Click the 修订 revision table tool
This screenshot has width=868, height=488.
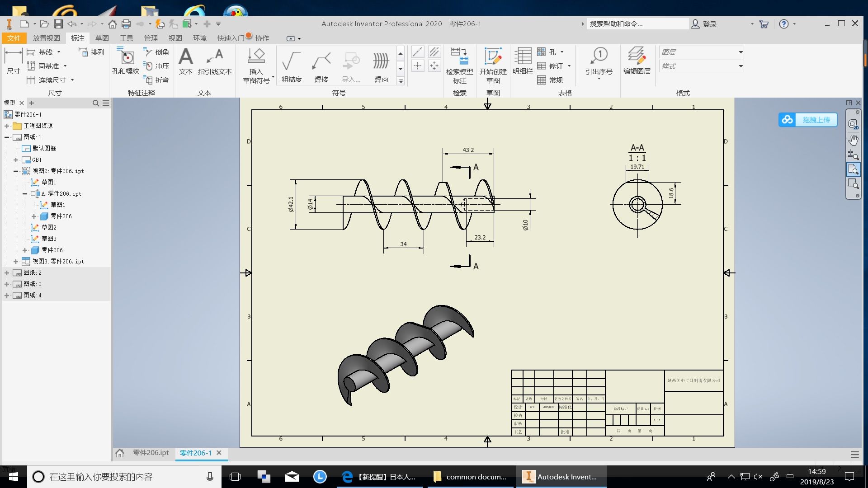(x=550, y=66)
